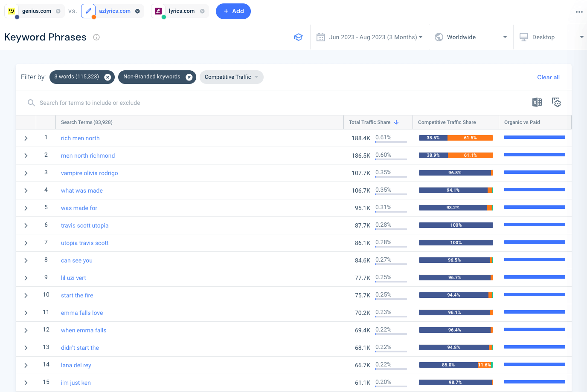
Task: Open the three-dot more options menu
Action: click(x=579, y=12)
